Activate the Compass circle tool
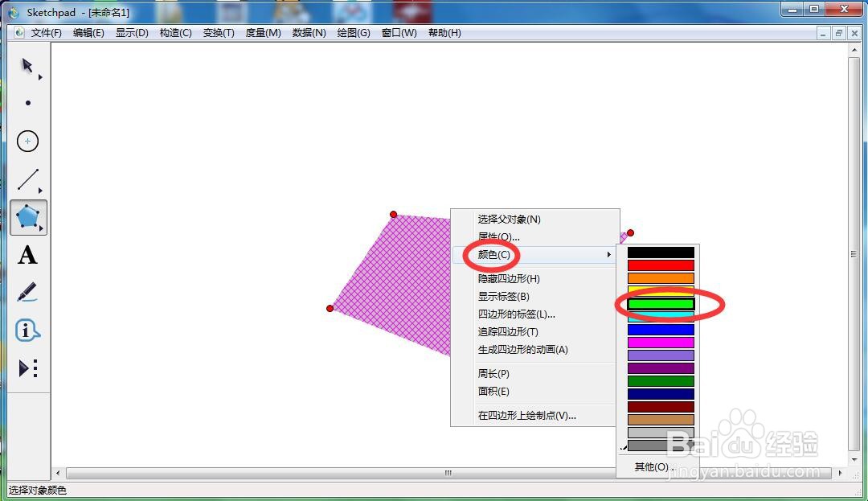 (27, 141)
